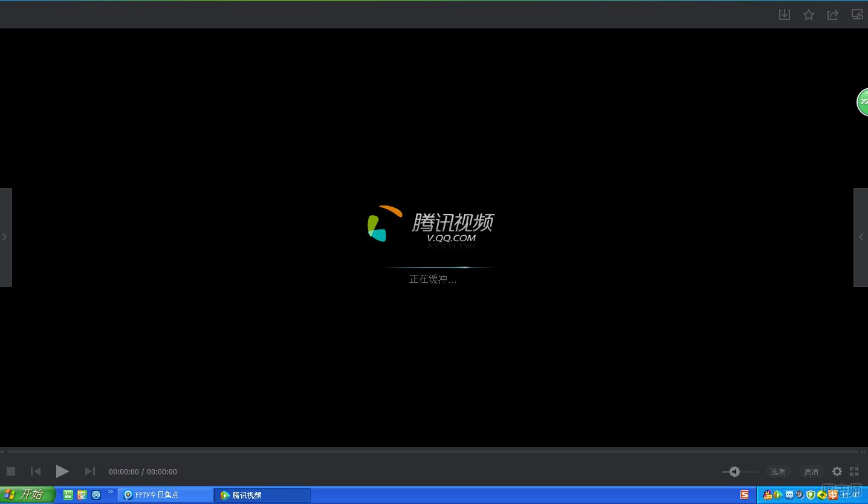Click the rewind arrows at progress bar start
868x504 pixels.
[2, 451]
